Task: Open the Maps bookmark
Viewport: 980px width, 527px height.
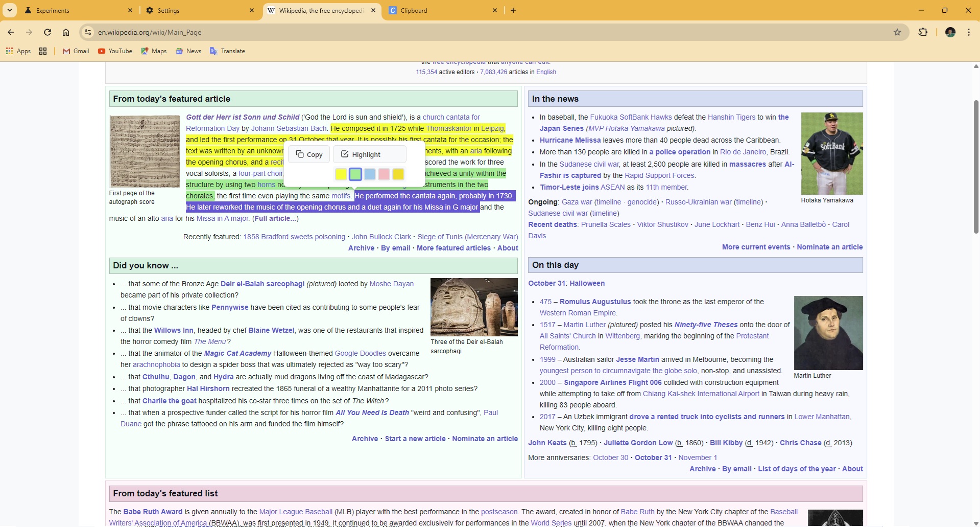Action: point(154,51)
